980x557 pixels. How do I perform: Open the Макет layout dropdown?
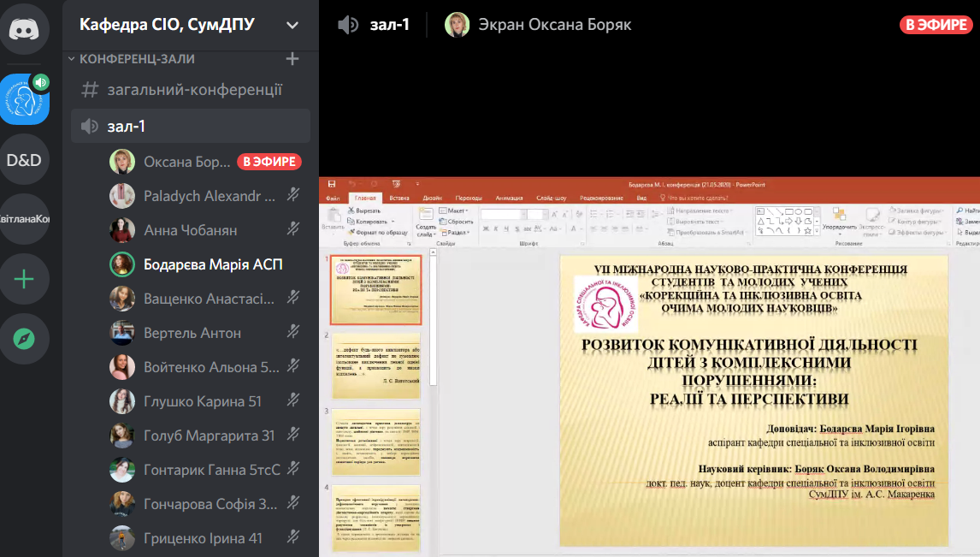pos(454,210)
